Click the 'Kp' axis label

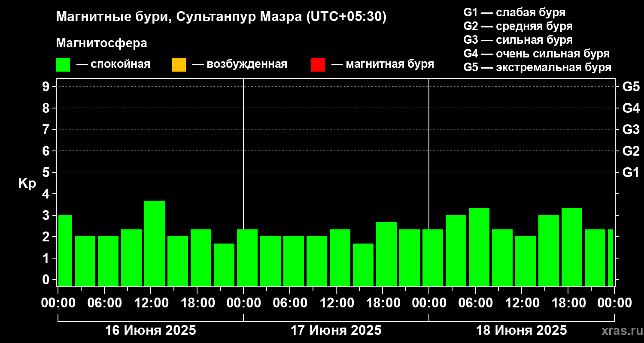click(x=27, y=184)
